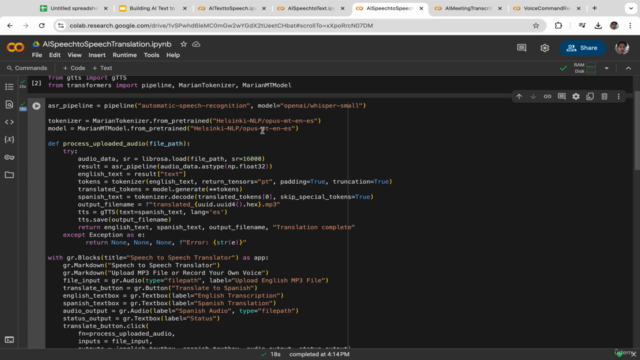Add a comment to the cell
The image size is (640, 360).
[x=562, y=97]
